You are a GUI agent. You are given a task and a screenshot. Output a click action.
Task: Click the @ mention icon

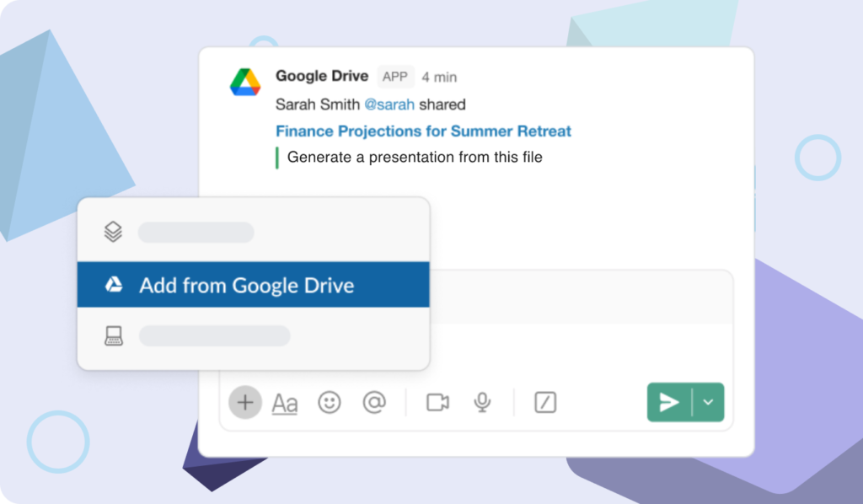tap(375, 402)
